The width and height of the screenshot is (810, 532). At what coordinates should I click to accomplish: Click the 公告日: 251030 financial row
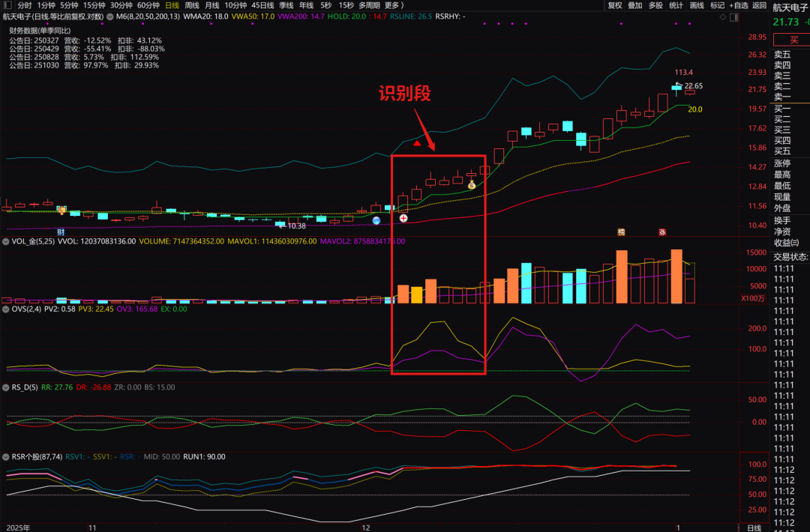(x=84, y=65)
